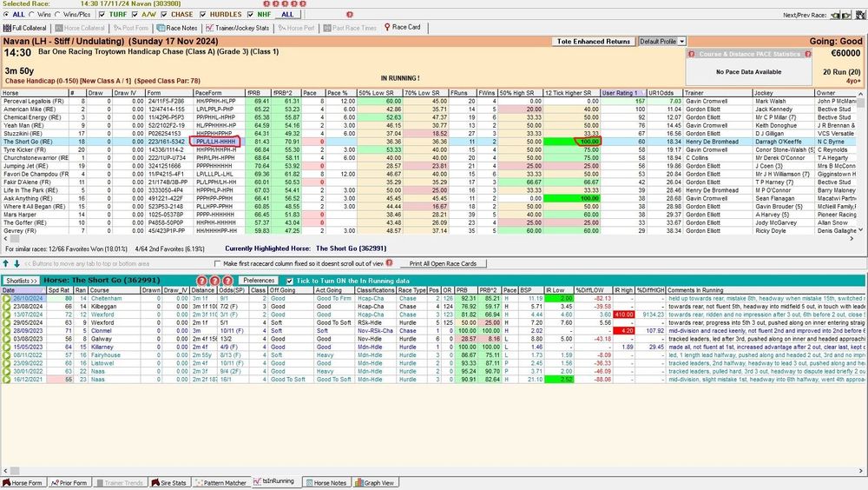Screen dimensions: 868x490
Task: Go to the previous race arrow
Action: [x=836, y=15]
